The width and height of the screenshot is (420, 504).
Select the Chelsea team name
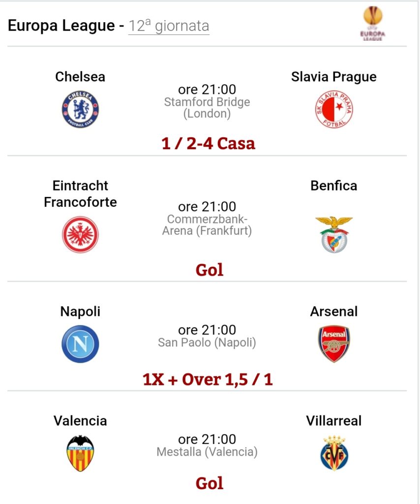[x=80, y=76]
